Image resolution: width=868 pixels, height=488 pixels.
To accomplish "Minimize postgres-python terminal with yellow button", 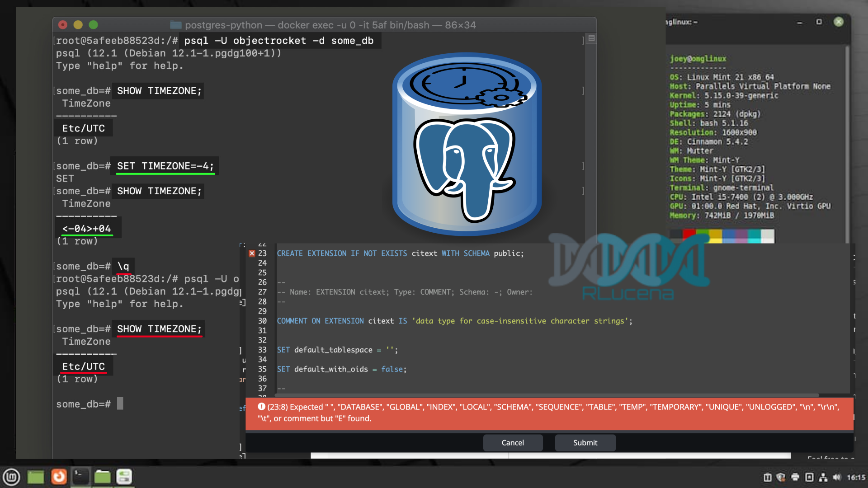I will 78,25.
